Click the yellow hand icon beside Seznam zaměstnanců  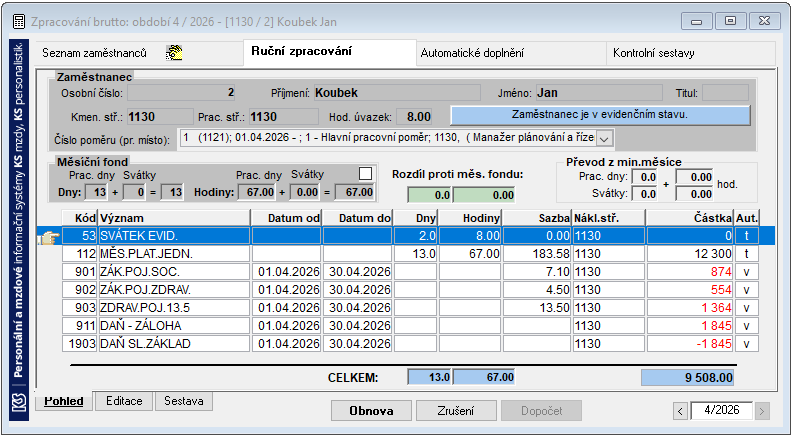(x=174, y=53)
